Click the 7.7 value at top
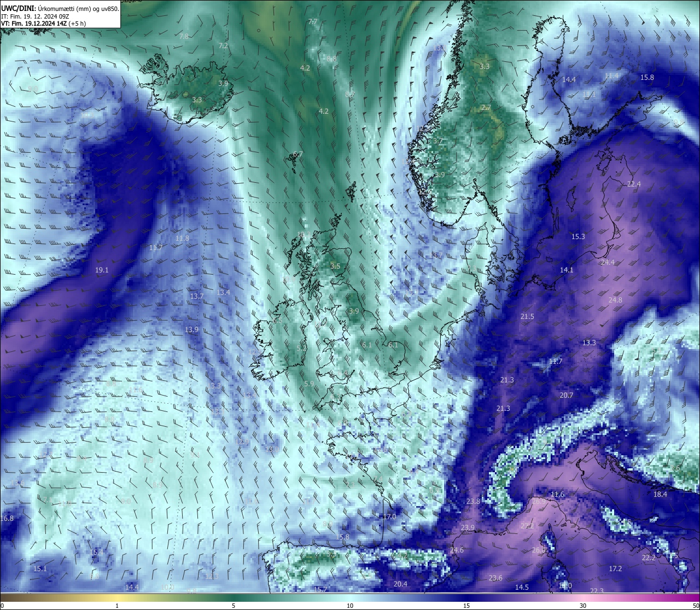The width and height of the screenshot is (700, 610). pos(313,21)
